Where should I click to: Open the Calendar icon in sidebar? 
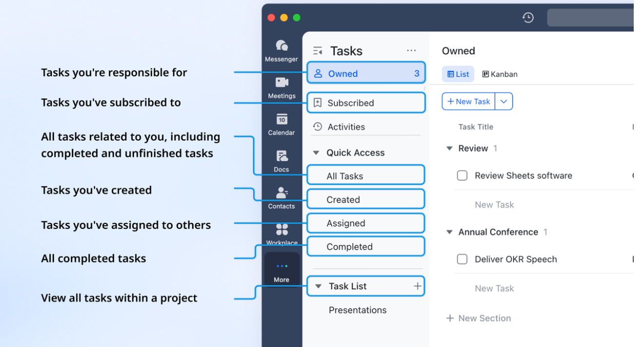tap(281, 124)
